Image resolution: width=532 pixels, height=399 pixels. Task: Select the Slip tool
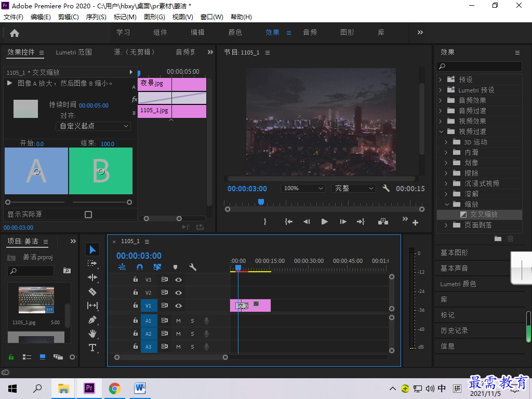pyautogui.click(x=92, y=305)
